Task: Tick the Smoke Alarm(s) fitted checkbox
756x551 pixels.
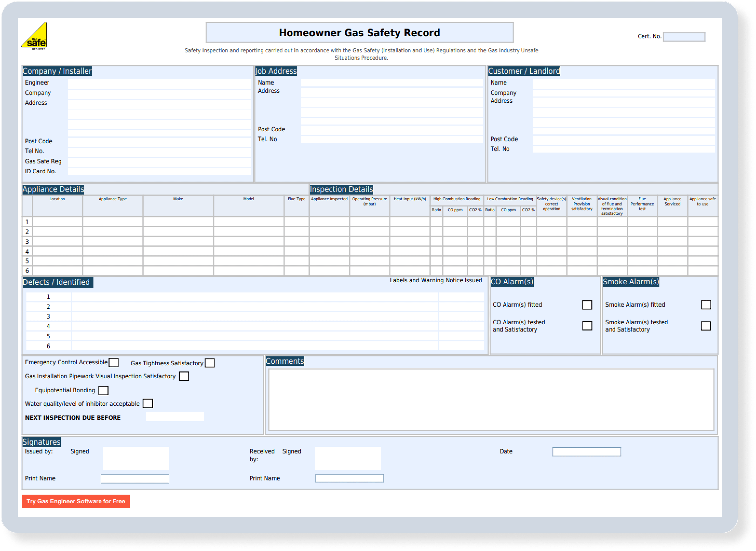Action: 706,305
